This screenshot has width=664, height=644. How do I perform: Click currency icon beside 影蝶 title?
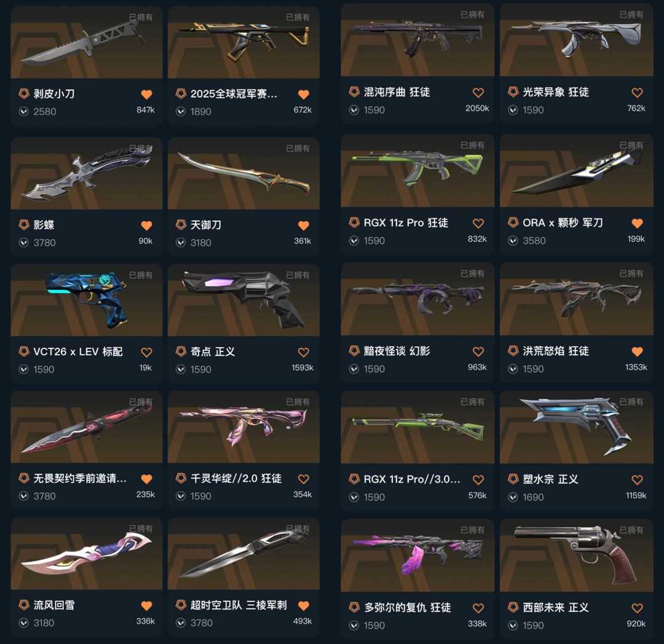[x=24, y=225]
